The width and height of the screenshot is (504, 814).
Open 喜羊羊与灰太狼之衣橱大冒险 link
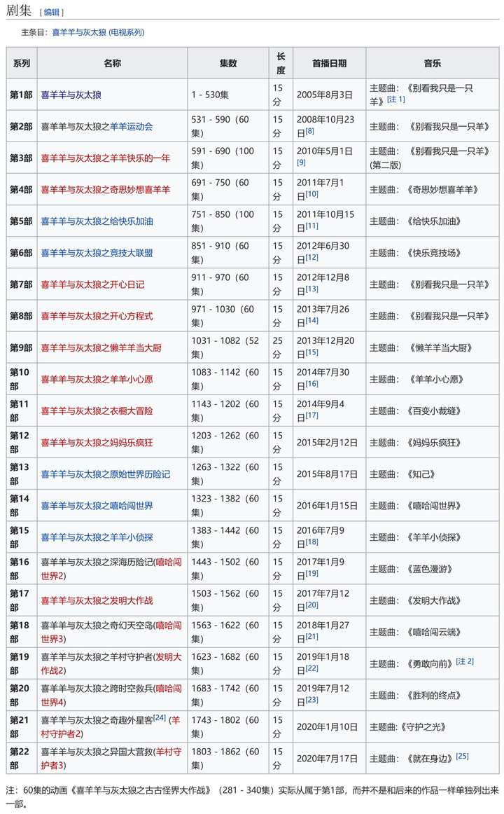[97, 411]
